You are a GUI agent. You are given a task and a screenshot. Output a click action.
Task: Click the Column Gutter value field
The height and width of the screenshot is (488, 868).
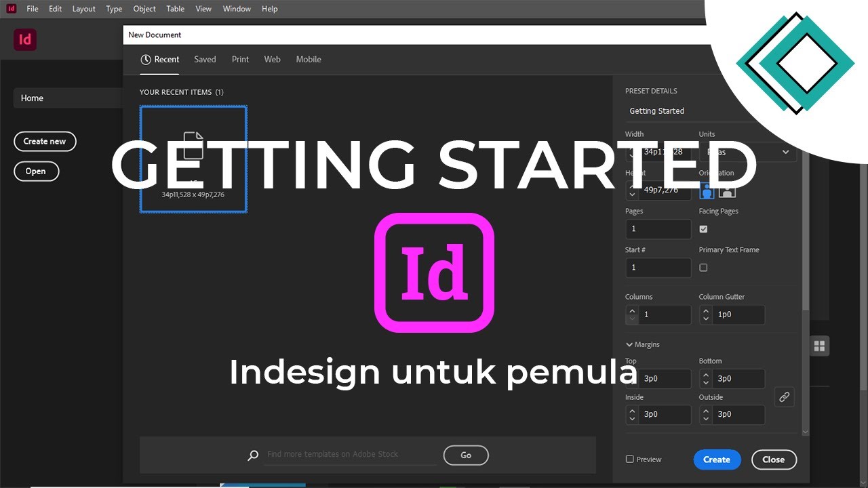[x=738, y=314]
